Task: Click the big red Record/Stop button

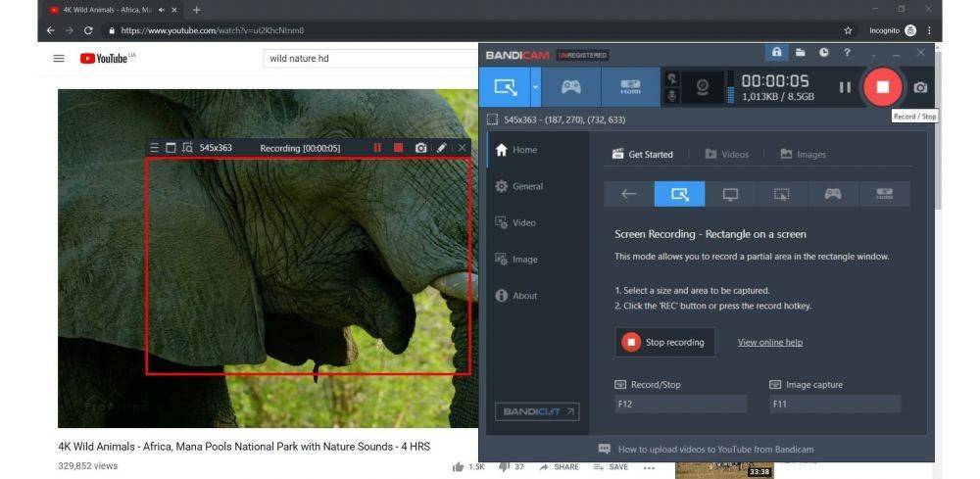Action: tap(883, 87)
